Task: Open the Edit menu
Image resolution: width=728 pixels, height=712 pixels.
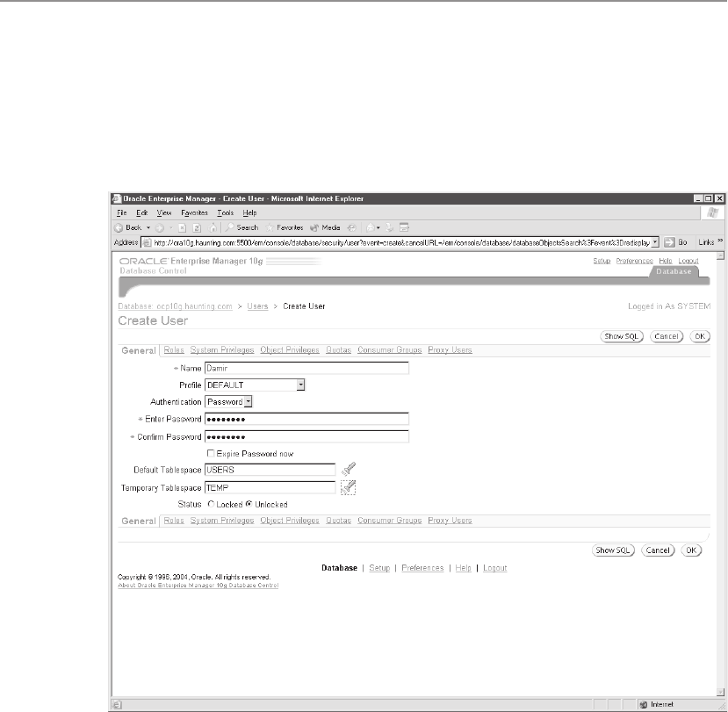Action: [141, 212]
